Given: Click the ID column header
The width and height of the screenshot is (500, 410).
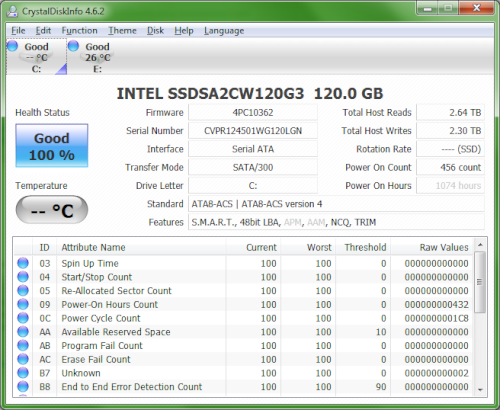Looking at the screenshot, I should 44,247.
